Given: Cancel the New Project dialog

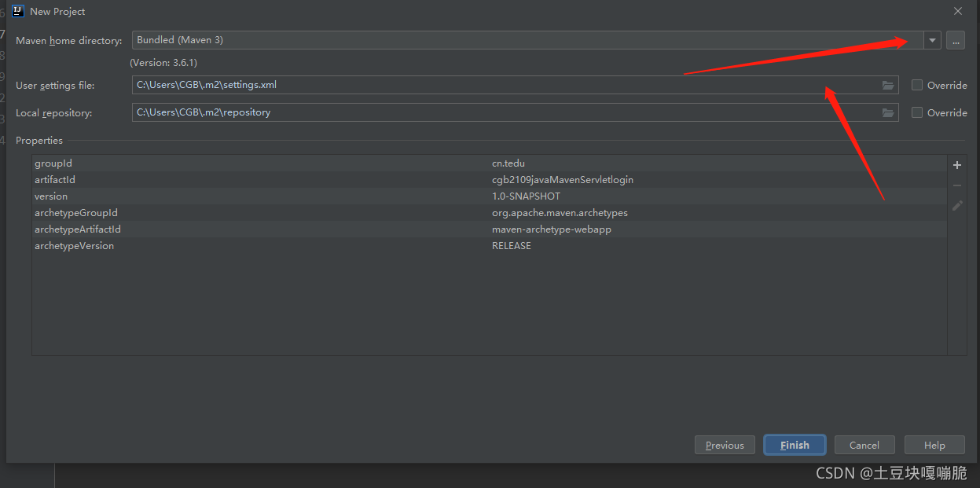Looking at the screenshot, I should pyautogui.click(x=864, y=444).
